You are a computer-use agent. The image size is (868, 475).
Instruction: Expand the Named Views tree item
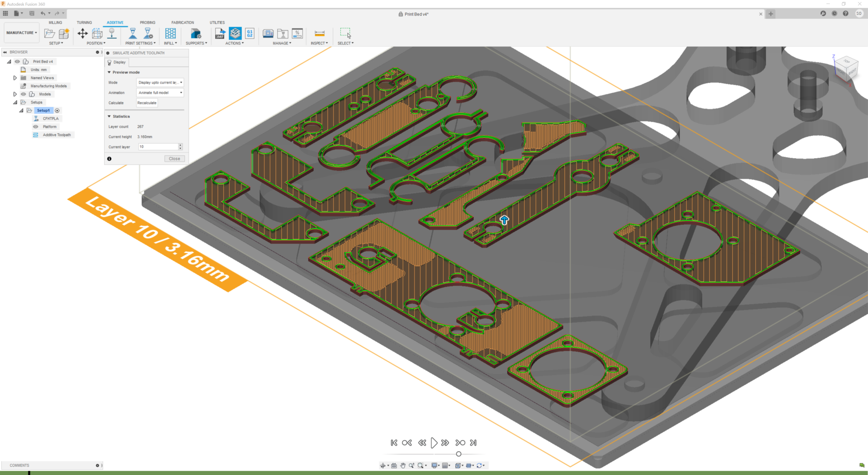pos(15,78)
